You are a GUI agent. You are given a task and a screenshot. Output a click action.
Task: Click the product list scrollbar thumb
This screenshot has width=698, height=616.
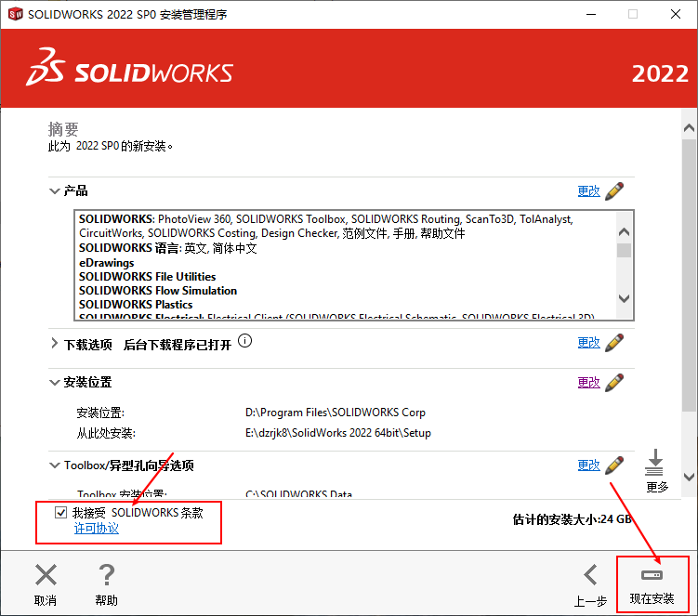pos(624,250)
